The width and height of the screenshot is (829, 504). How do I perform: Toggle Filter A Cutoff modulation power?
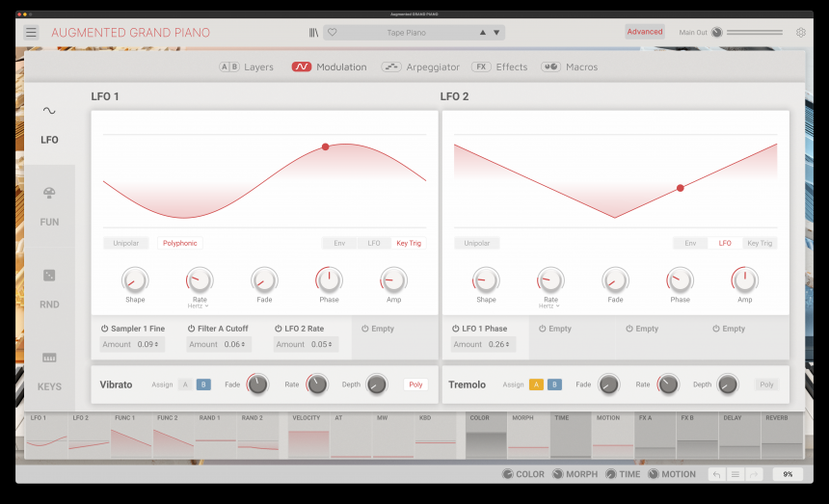point(192,329)
